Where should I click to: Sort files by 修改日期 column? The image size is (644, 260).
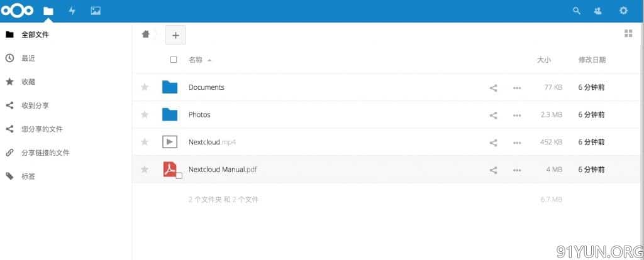click(592, 60)
